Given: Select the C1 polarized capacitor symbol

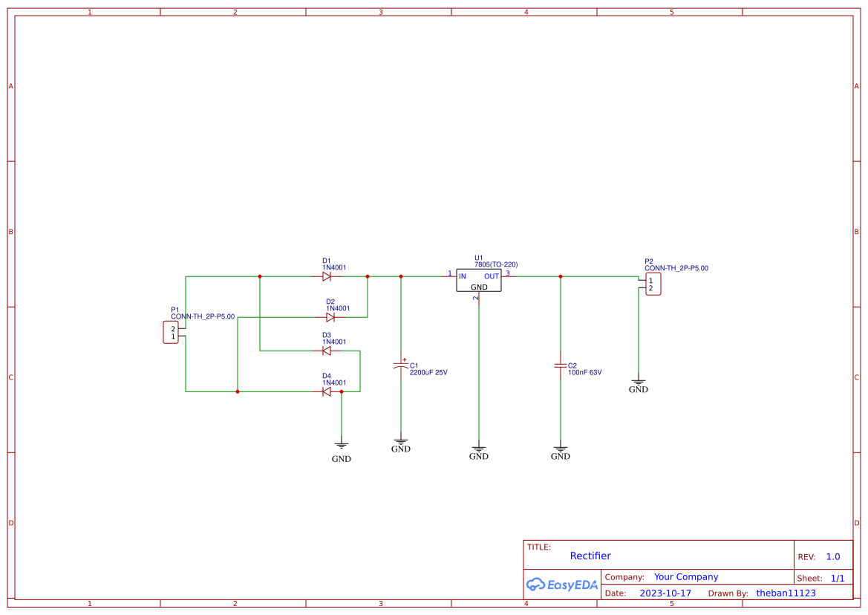Looking at the screenshot, I should pos(401,366).
